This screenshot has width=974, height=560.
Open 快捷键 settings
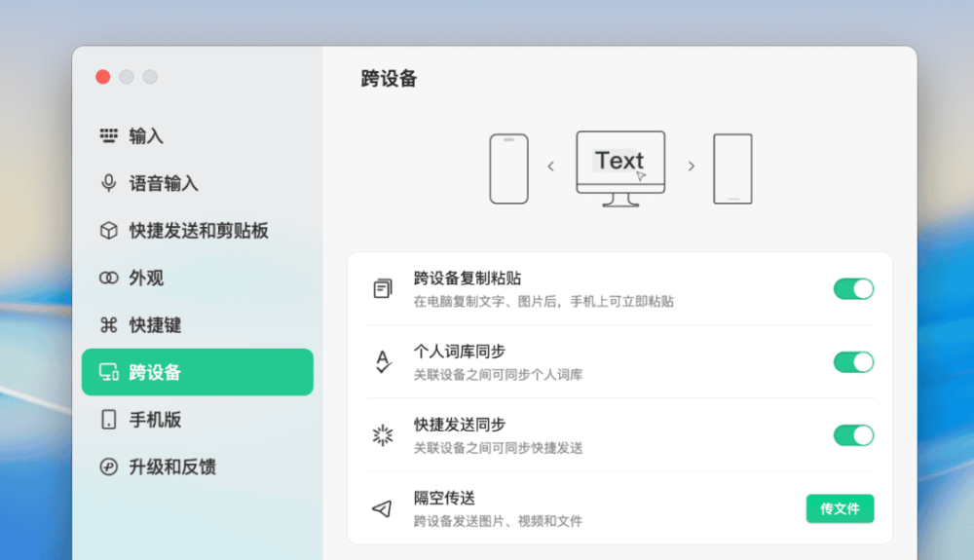(198, 324)
